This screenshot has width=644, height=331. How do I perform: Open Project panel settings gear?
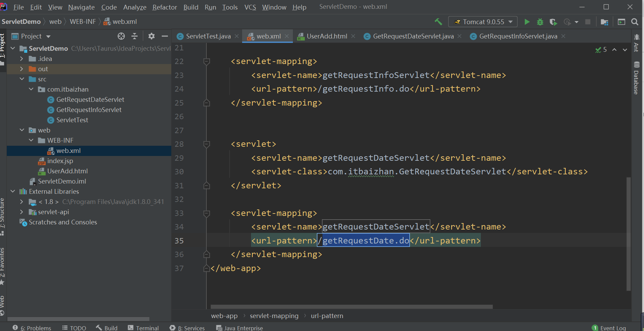pyautogui.click(x=152, y=36)
